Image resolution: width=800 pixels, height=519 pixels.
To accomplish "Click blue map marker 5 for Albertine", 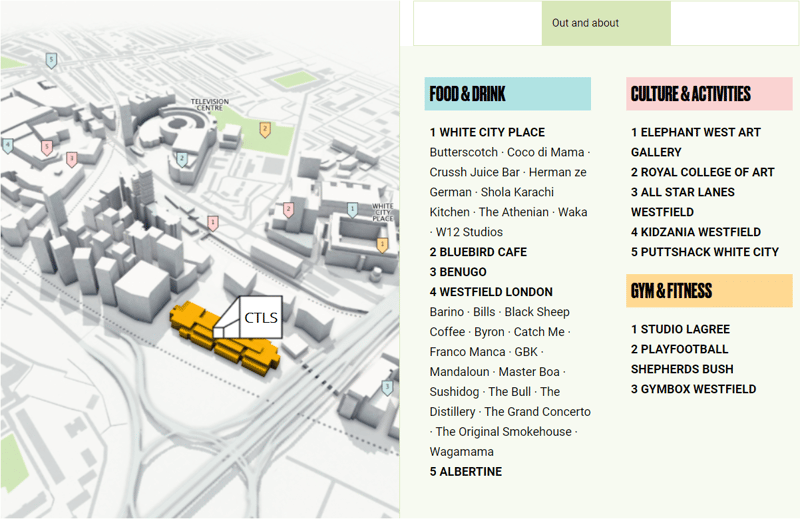I will (51, 60).
